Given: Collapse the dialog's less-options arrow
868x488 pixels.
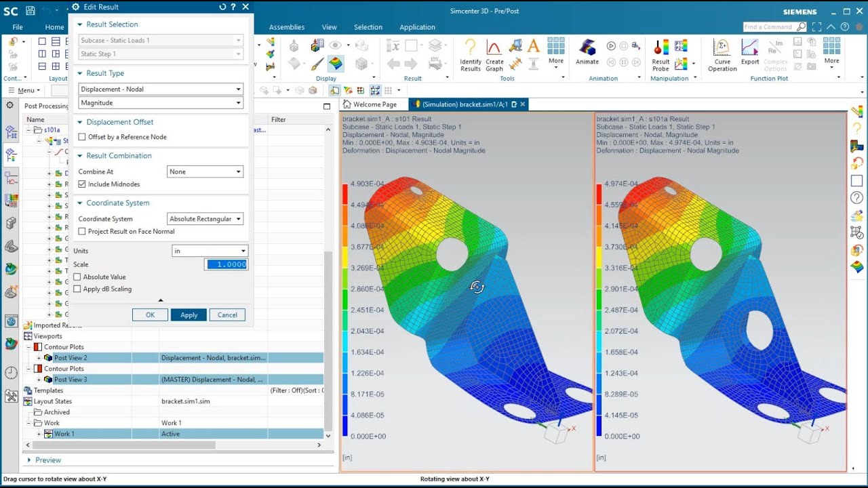Looking at the screenshot, I should pyautogui.click(x=161, y=300).
